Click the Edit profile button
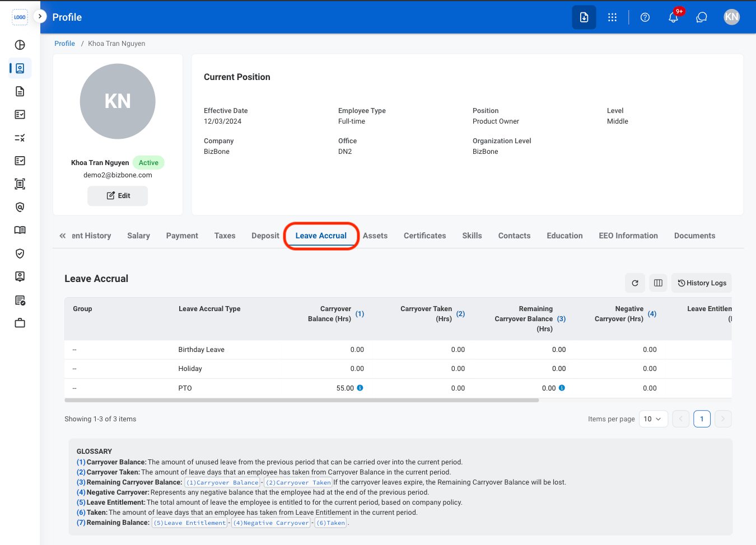This screenshot has width=756, height=545. (118, 196)
